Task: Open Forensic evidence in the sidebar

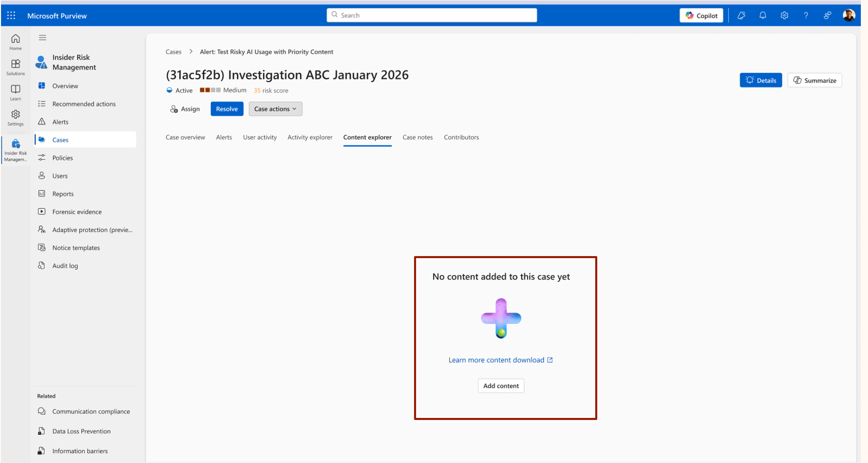Action: point(77,212)
